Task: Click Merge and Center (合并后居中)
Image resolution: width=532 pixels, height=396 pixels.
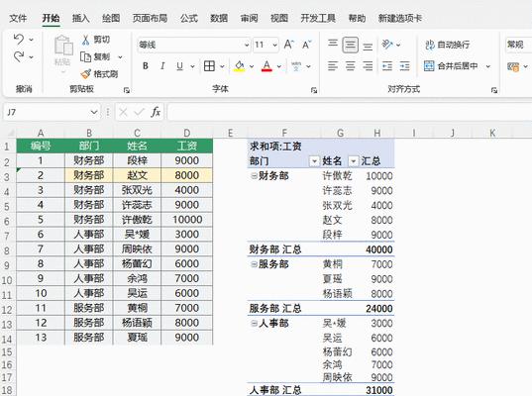Action: point(451,65)
